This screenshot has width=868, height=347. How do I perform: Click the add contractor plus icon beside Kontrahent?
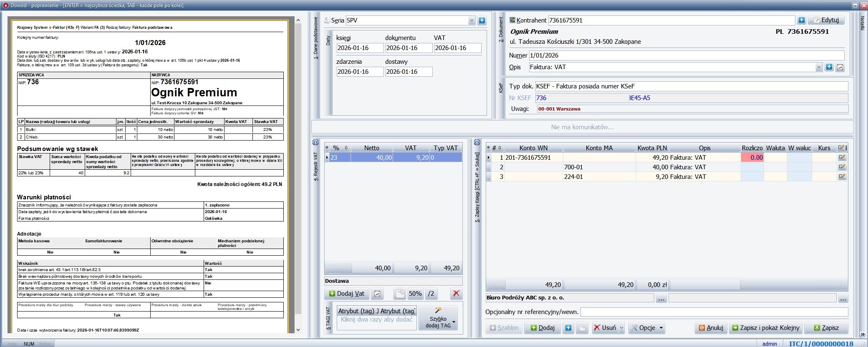click(801, 20)
